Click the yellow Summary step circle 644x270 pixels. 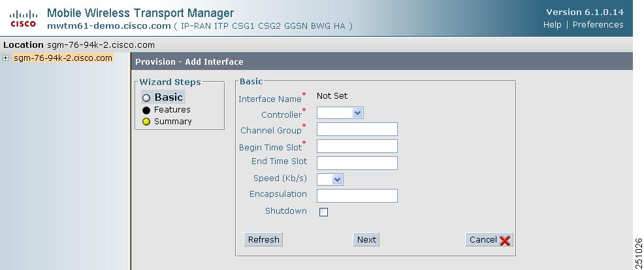coord(146,122)
